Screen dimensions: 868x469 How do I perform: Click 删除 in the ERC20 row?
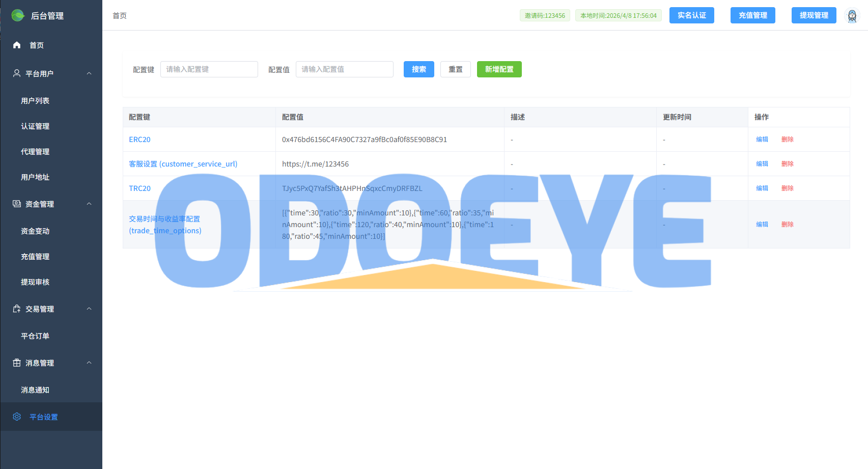[x=788, y=140]
